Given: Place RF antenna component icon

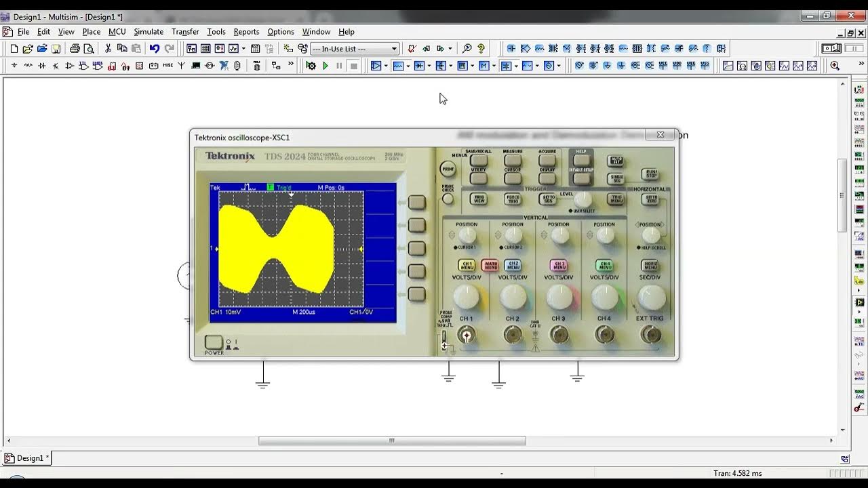Looking at the screenshot, I should coord(181,66).
